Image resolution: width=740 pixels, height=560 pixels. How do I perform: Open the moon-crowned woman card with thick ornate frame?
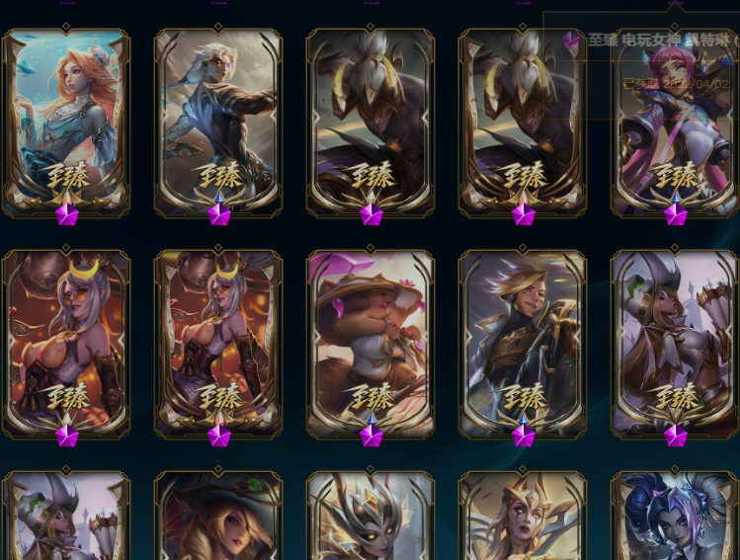[x=218, y=343]
